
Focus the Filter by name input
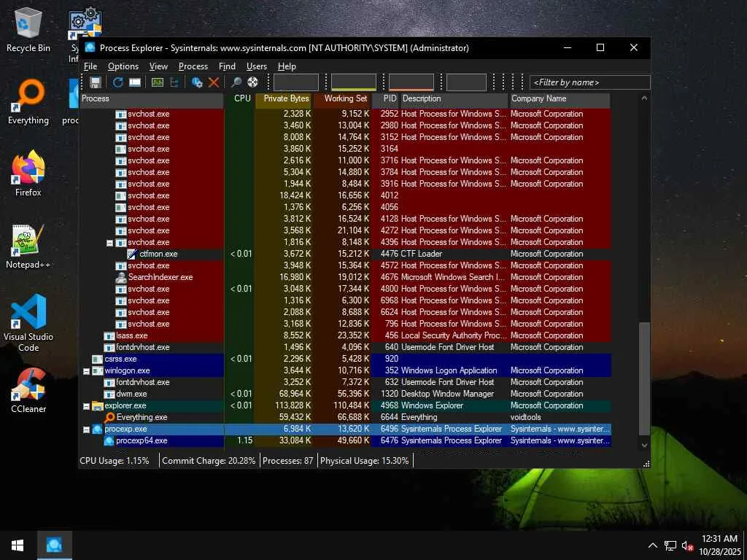click(x=589, y=82)
